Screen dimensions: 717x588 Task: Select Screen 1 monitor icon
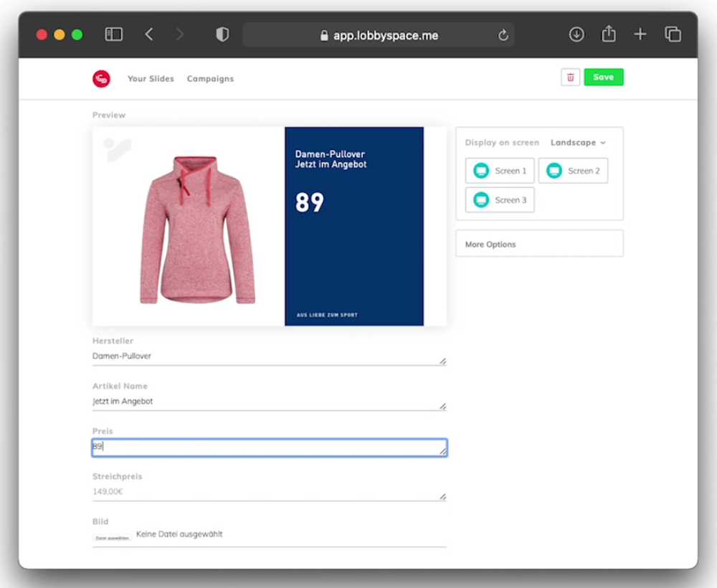483,171
